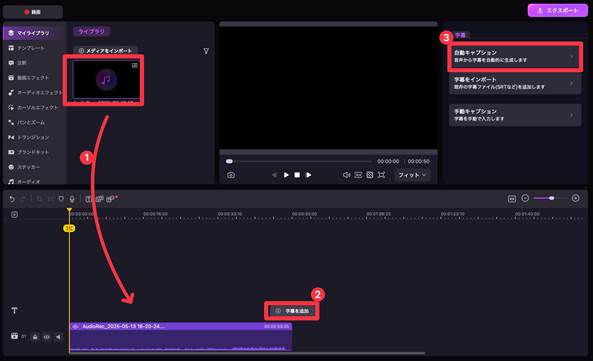Click the zoom out minus icon on timeline

[525, 198]
